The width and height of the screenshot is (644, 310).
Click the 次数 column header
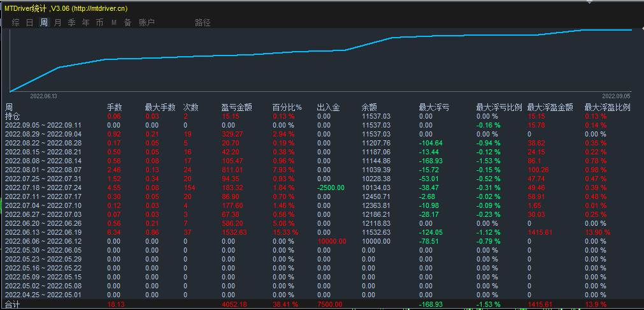pyautogui.click(x=190, y=108)
